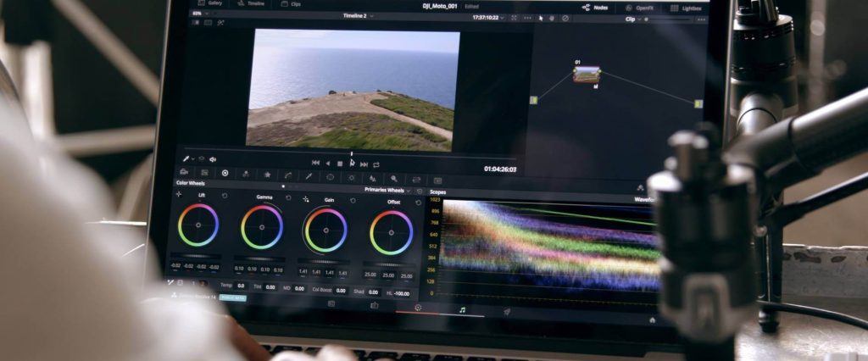Open the Power Window palette

point(331,176)
